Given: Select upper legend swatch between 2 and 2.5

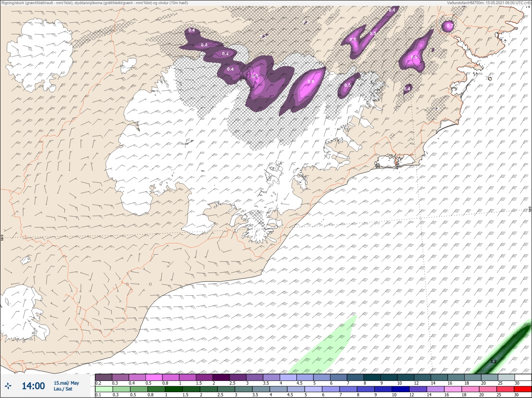Looking at the screenshot, I should pos(221,377).
